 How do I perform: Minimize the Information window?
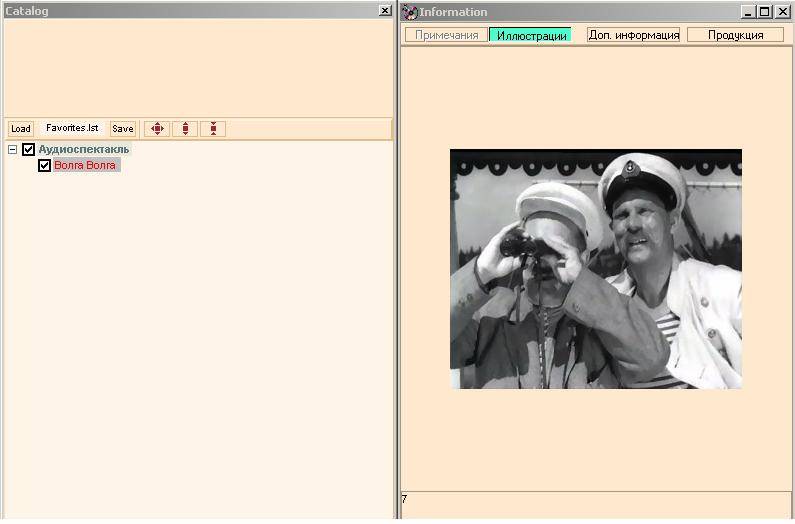coord(747,12)
